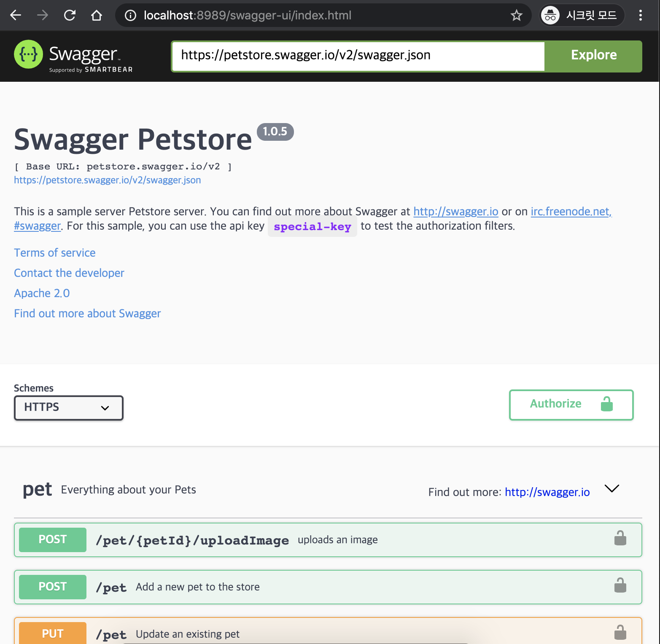Click the Contact the developer link

click(69, 273)
